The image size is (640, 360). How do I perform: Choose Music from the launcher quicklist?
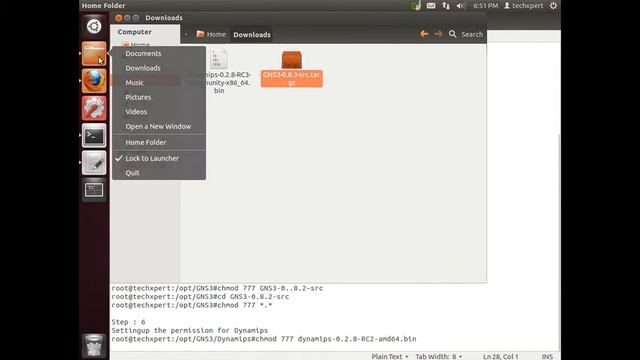tap(134, 83)
